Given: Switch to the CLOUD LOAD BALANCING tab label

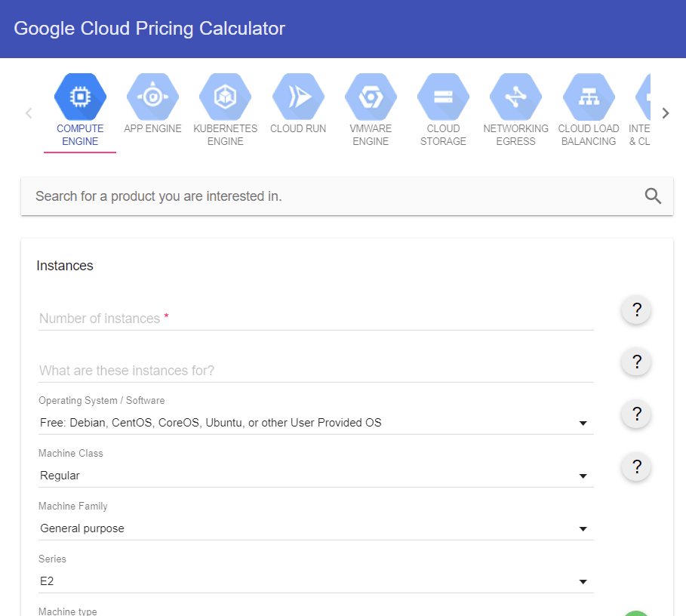Looking at the screenshot, I should (589, 134).
